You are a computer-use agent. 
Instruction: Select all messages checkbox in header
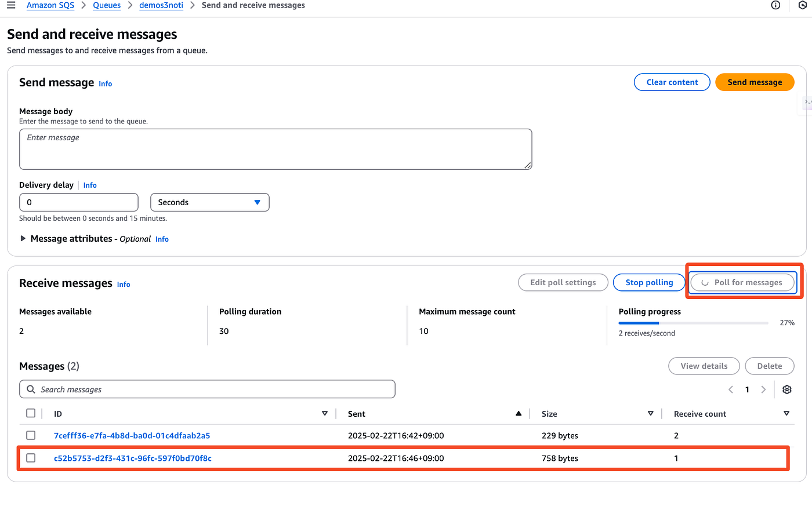[31, 413]
